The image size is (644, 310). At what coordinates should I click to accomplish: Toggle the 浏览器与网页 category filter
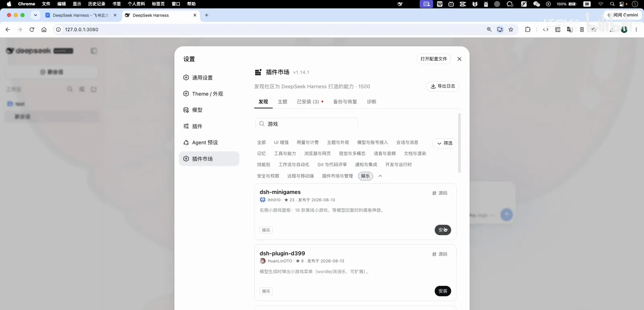click(318, 153)
